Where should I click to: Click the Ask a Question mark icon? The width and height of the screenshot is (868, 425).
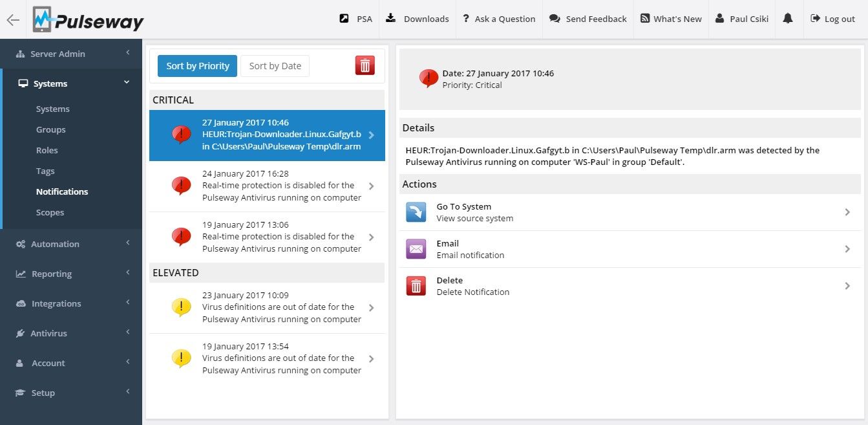[466, 19]
